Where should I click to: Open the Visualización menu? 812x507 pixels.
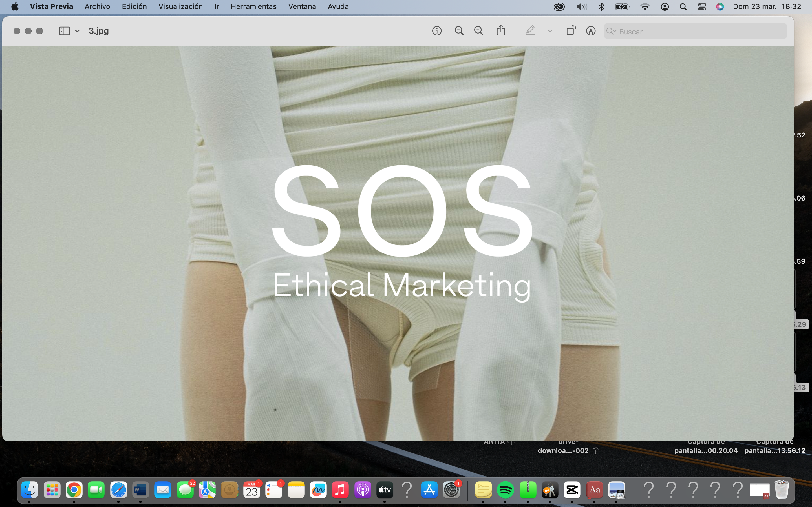point(180,6)
